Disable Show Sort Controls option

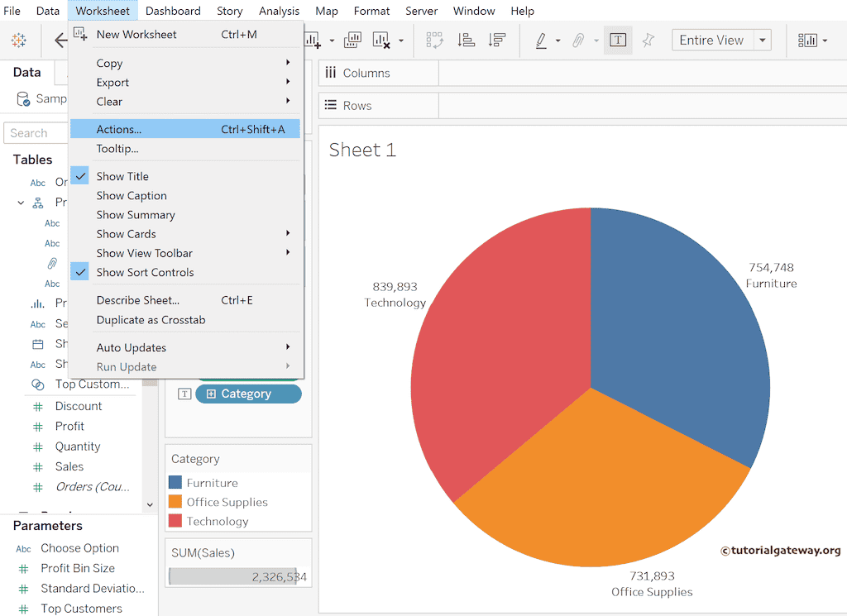[145, 272]
